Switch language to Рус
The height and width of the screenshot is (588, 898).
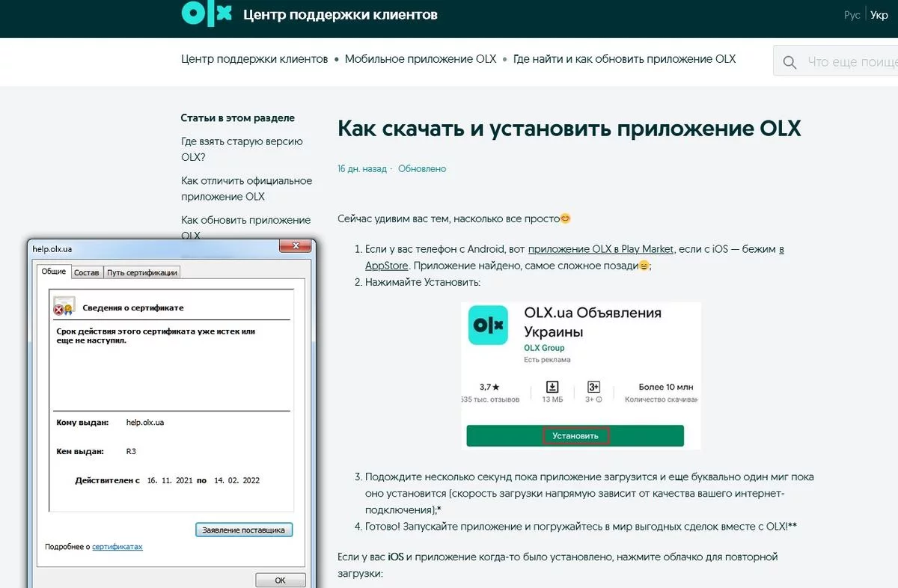point(852,15)
